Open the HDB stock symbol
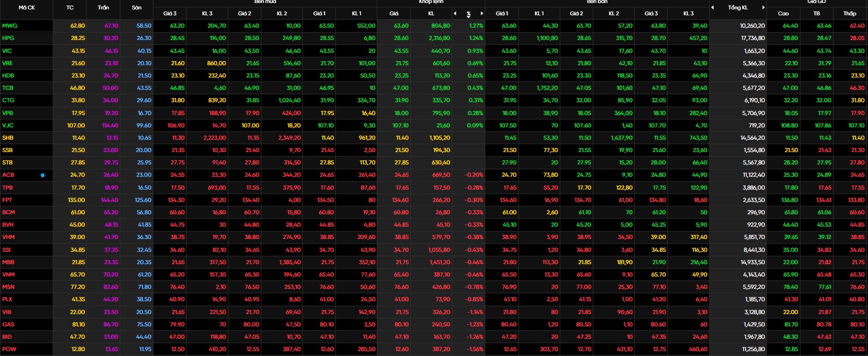868x356 pixels. [8, 76]
